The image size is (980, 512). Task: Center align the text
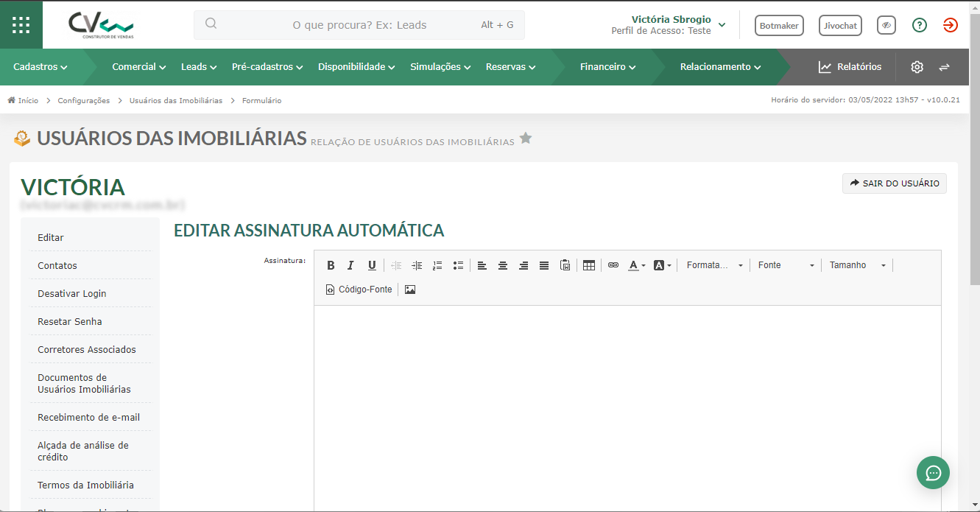503,265
